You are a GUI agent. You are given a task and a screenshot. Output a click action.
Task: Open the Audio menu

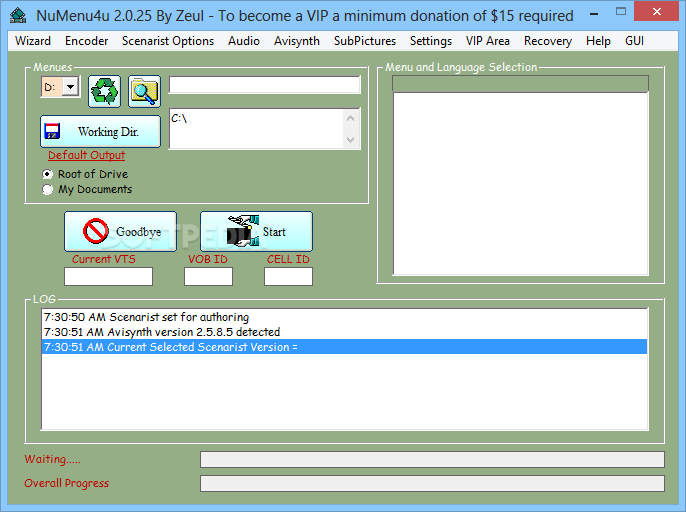coord(244,41)
